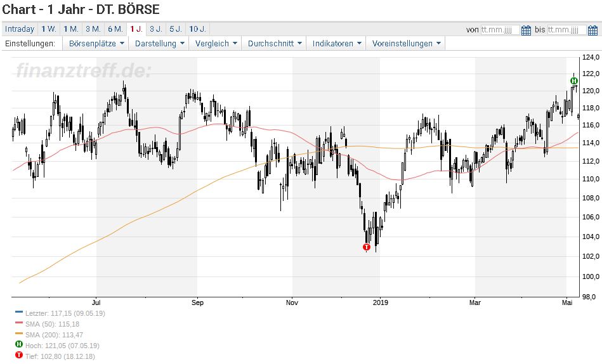Click the 'Sep' x-axis label
Viewport: 602px width, 364px height.
(x=197, y=302)
